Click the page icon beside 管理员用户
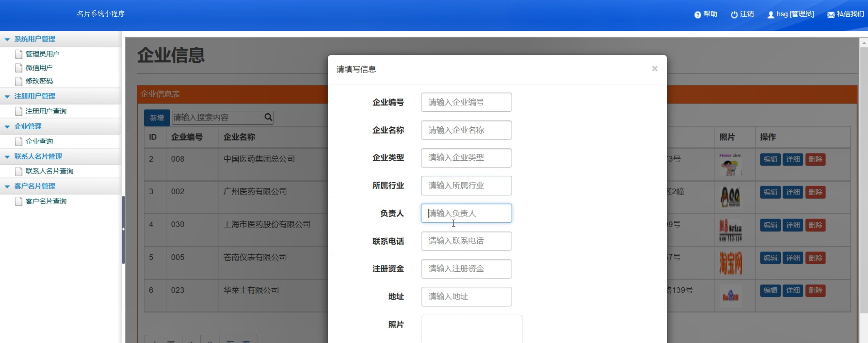This screenshot has width=868, height=343. pyautogui.click(x=19, y=54)
